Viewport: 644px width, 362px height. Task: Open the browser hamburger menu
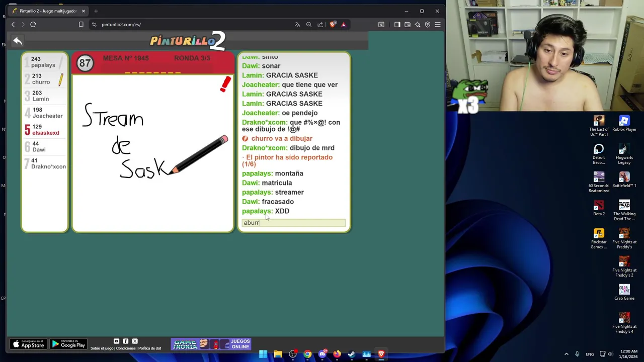(438, 24)
